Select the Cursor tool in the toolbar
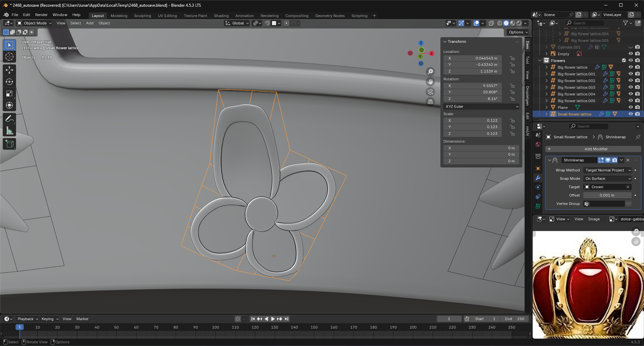 pos(9,57)
